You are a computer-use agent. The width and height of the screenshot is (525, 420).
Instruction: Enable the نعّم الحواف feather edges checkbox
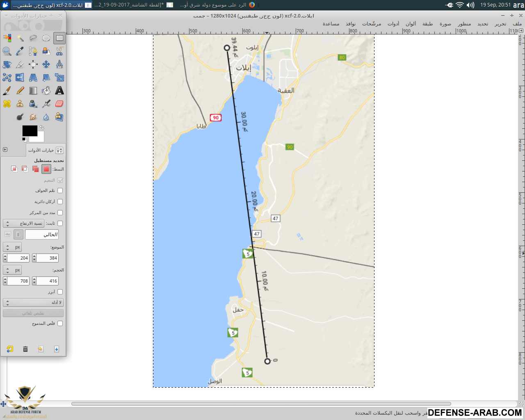click(x=60, y=191)
